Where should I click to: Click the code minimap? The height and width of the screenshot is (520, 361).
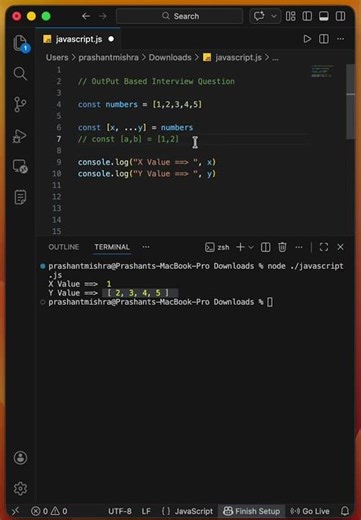click(x=322, y=71)
